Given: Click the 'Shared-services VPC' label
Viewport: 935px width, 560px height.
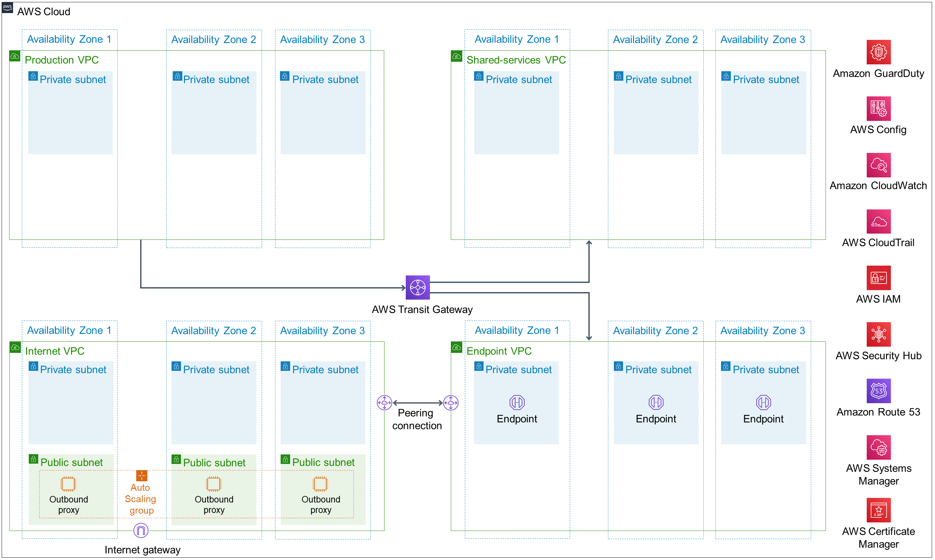Looking at the screenshot, I should pos(516,60).
